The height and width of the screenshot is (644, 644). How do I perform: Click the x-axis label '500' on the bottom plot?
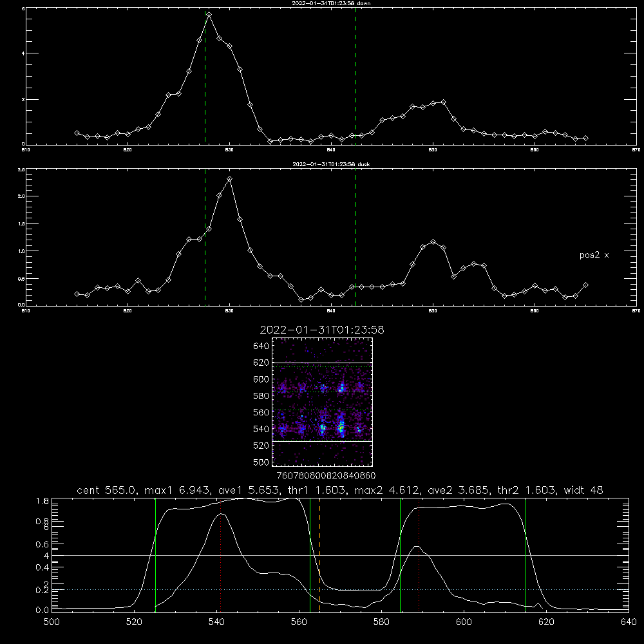[52, 621]
